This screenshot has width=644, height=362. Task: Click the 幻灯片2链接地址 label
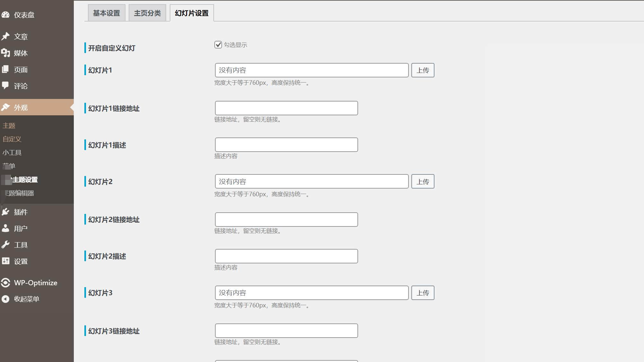(114, 220)
